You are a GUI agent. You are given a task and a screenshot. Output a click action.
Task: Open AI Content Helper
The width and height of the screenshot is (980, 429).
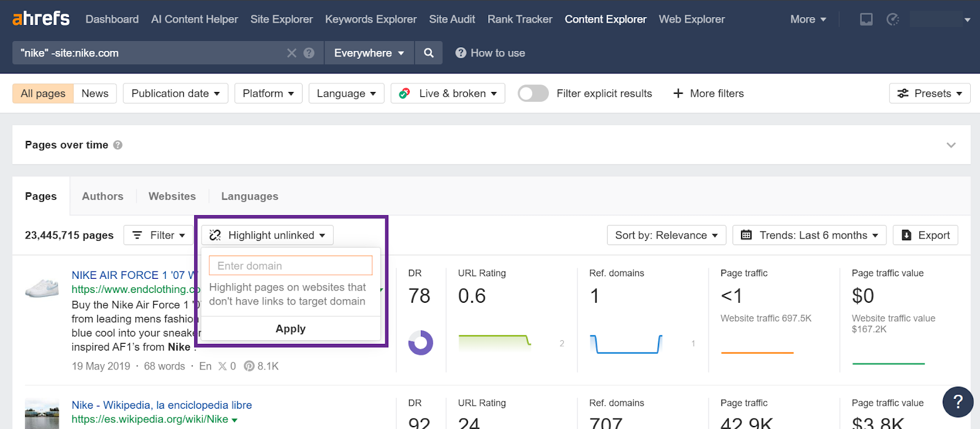[x=195, y=20]
